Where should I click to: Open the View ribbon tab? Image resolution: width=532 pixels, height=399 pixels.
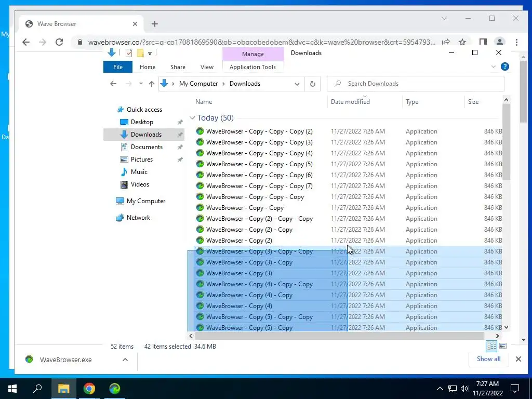(207, 67)
